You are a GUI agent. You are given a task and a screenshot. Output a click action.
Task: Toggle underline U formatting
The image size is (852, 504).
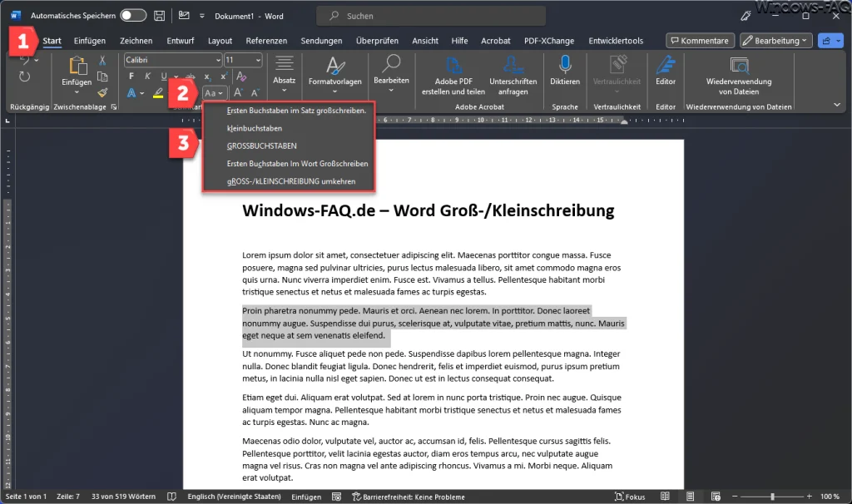coord(164,77)
